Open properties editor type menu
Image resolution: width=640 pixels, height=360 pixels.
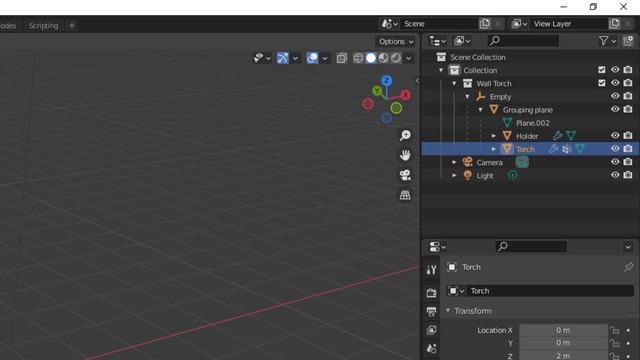(437, 247)
